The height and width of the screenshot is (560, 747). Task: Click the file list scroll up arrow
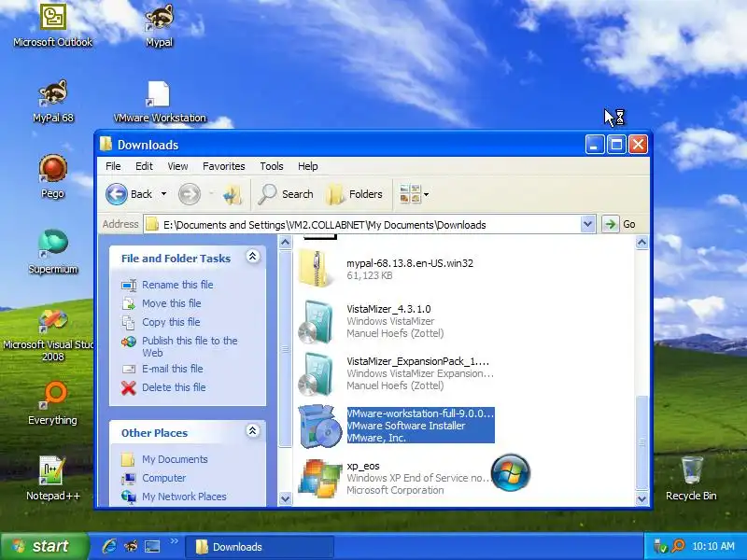click(641, 243)
